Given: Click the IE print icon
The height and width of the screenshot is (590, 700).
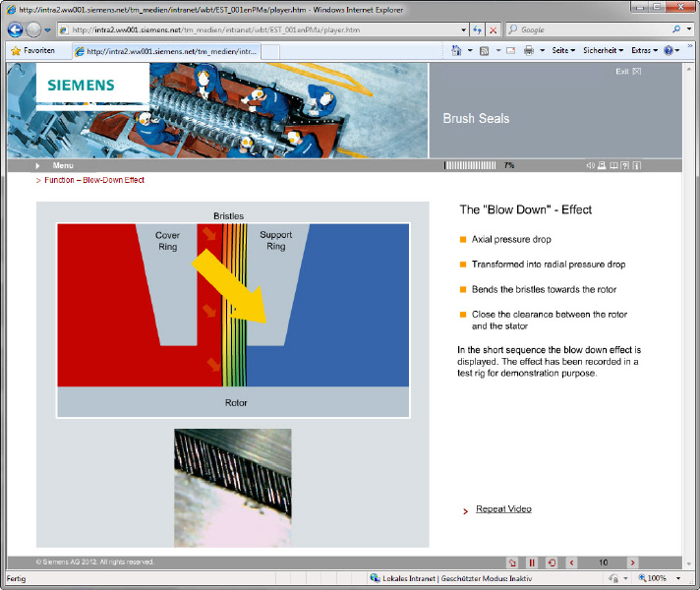Looking at the screenshot, I should [x=529, y=50].
